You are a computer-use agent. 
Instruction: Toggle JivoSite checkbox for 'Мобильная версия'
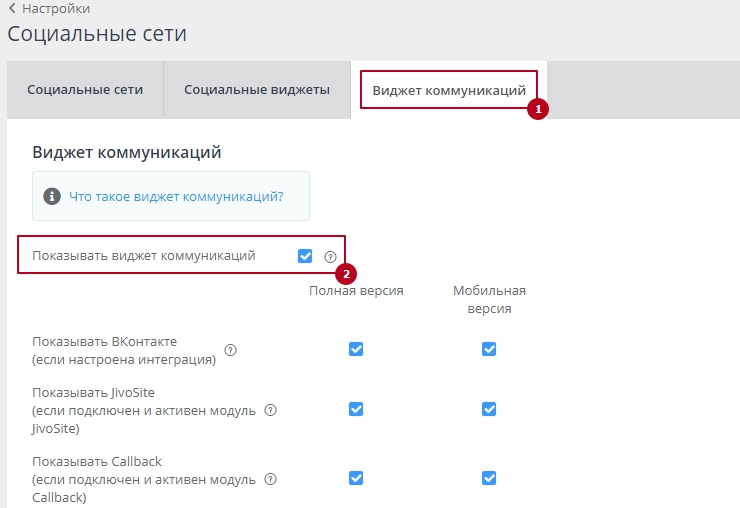(x=489, y=409)
